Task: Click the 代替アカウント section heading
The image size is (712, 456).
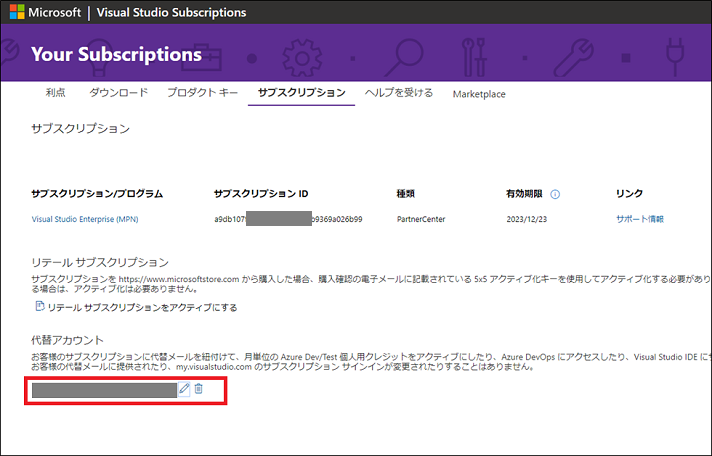Action: click(x=67, y=340)
